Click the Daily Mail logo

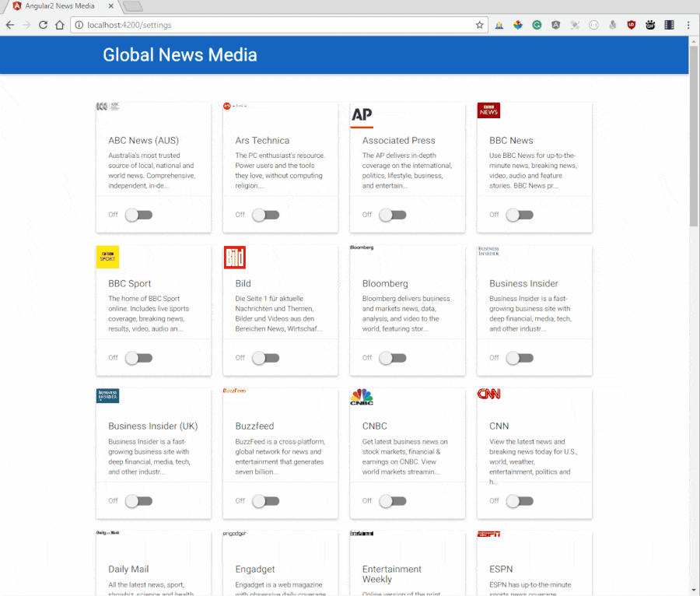107,533
